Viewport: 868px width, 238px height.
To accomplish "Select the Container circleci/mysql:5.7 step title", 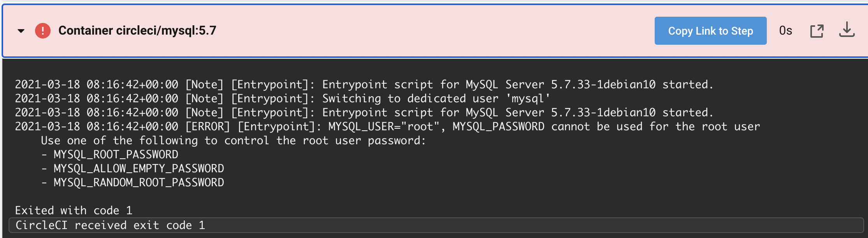I will click(137, 31).
